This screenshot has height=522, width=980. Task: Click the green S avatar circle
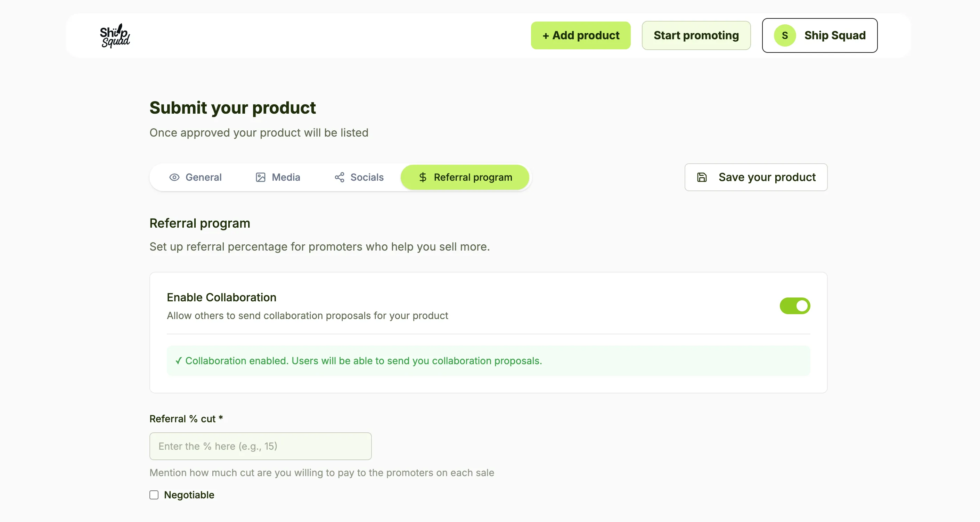tap(784, 35)
